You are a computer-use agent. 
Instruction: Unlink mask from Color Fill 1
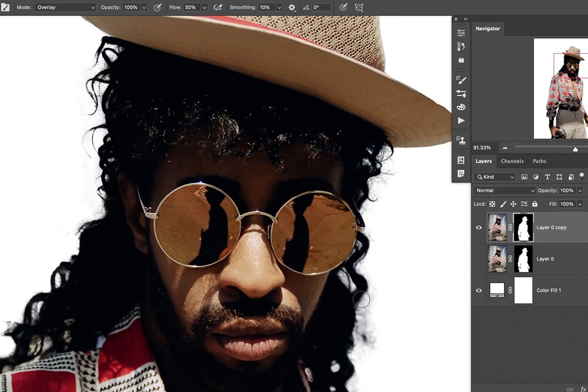510,290
